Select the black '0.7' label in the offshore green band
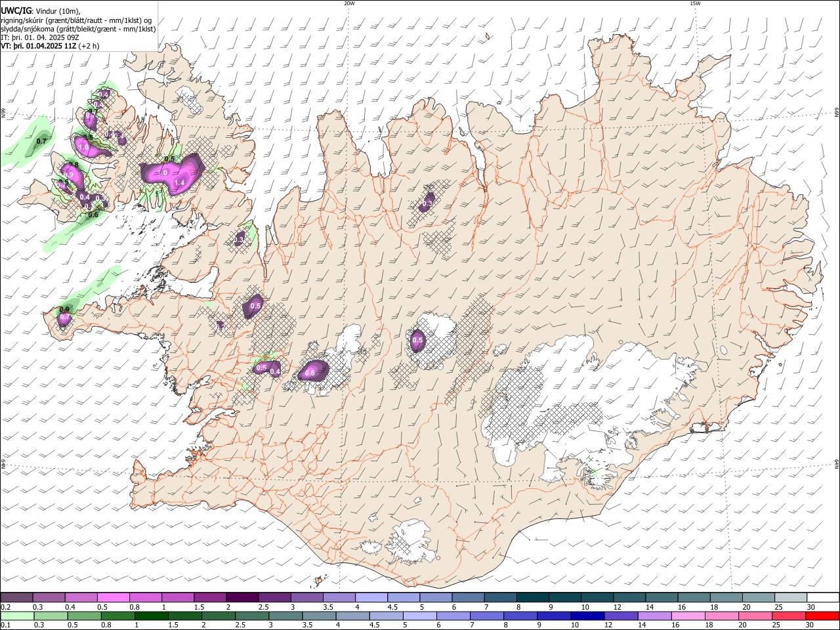This screenshot has height=630, width=840. (41, 141)
